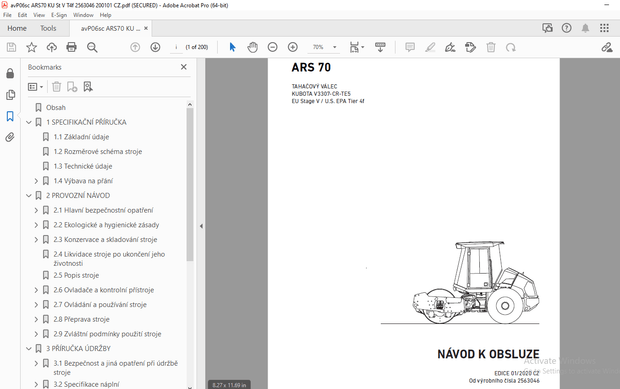Collapse 1 SPECIFIKAČNÍ PŘÍRUČKA bookmark
The height and width of the screenshot is (389, 620).
click(x=28, y=122)
